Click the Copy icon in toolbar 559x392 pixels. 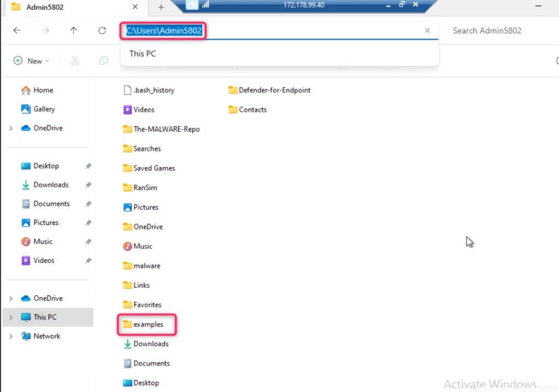pyautogui.click(x=103, y=61)
